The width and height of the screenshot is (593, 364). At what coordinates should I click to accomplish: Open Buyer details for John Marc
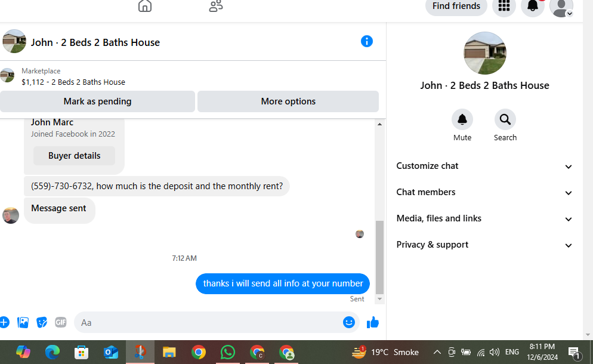[x=74, y=156]
